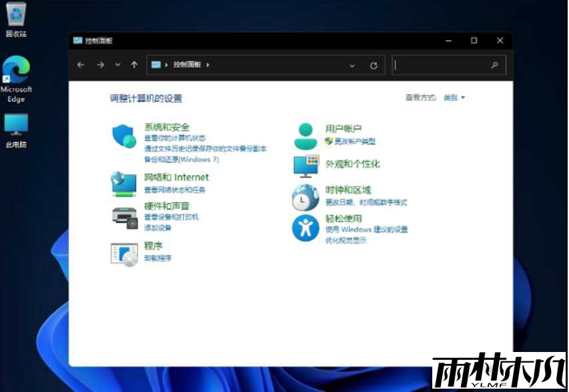Open 时钟和区域 with the clock icon
This screenshot has height=392, width=569.
[x=305, y=198]
